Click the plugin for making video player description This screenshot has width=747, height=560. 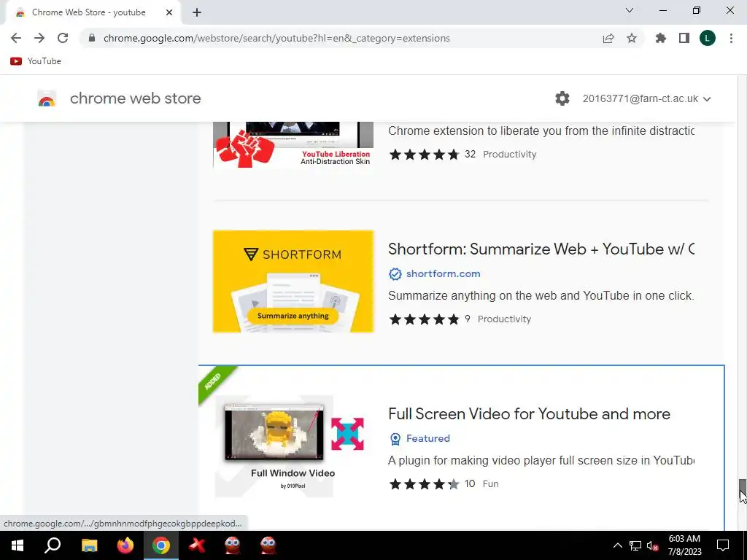click(x=541, y=461)
